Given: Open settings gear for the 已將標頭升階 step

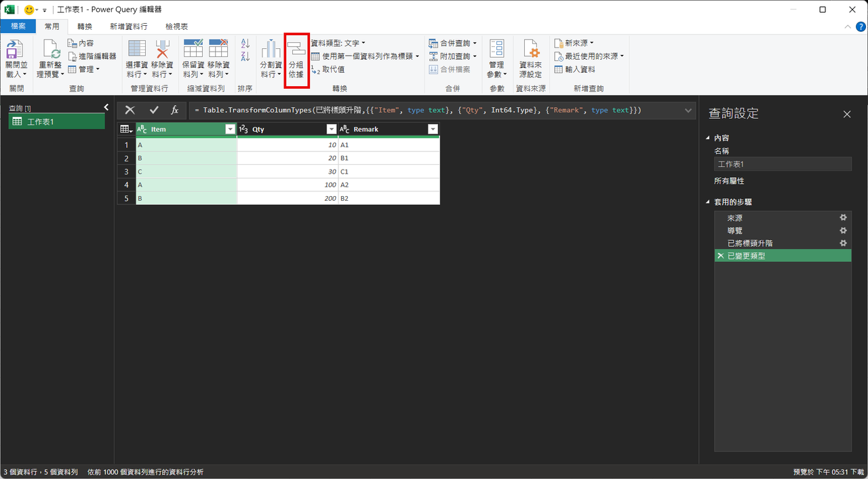Looking at the screenshot, I should click(x=844, y=243).
